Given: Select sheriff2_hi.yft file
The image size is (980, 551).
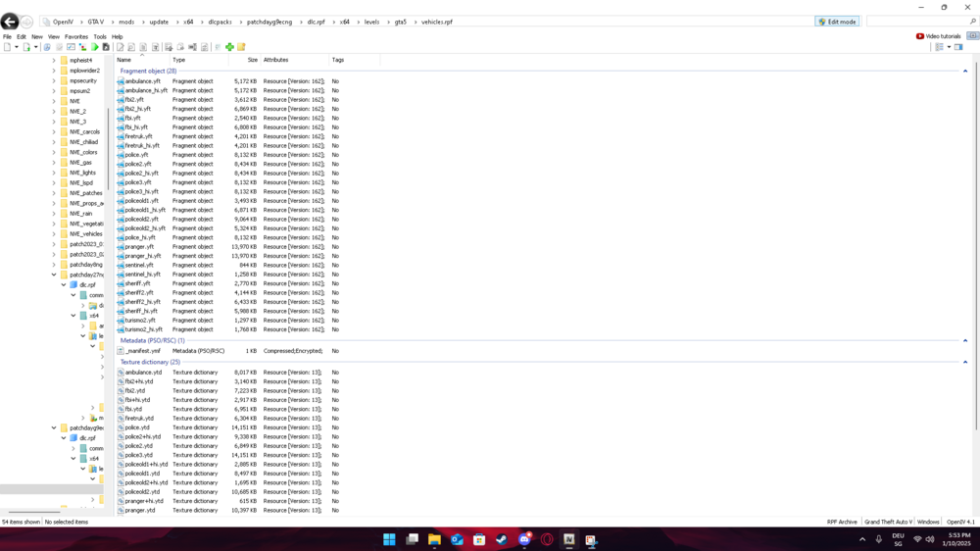Looking at the screenshot, I should pyautogui.click(x=142, y=301).
